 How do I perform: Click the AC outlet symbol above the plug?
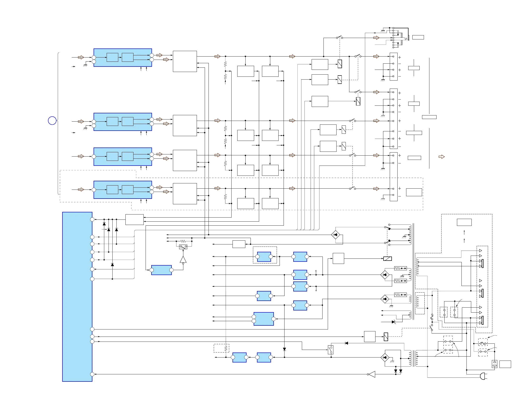click(x=494, y=364)
